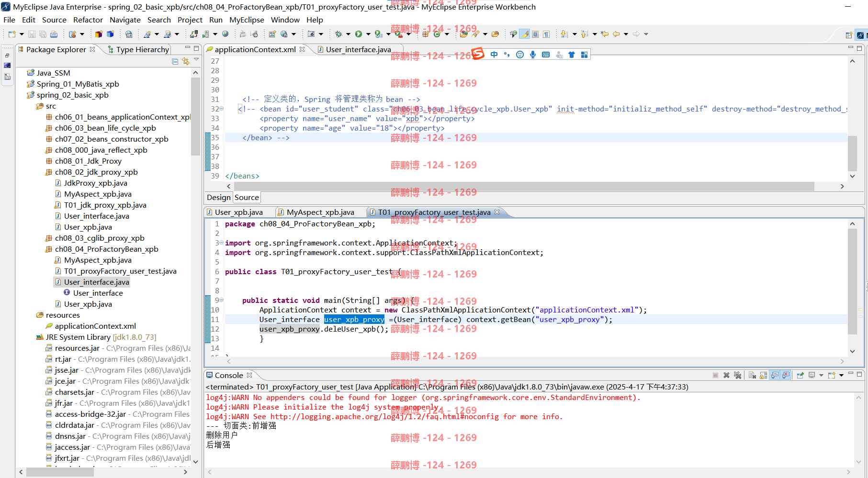Open the Navigate menu
The width and height of the screenshot is (868, 478).
click(x=125, y=20)
